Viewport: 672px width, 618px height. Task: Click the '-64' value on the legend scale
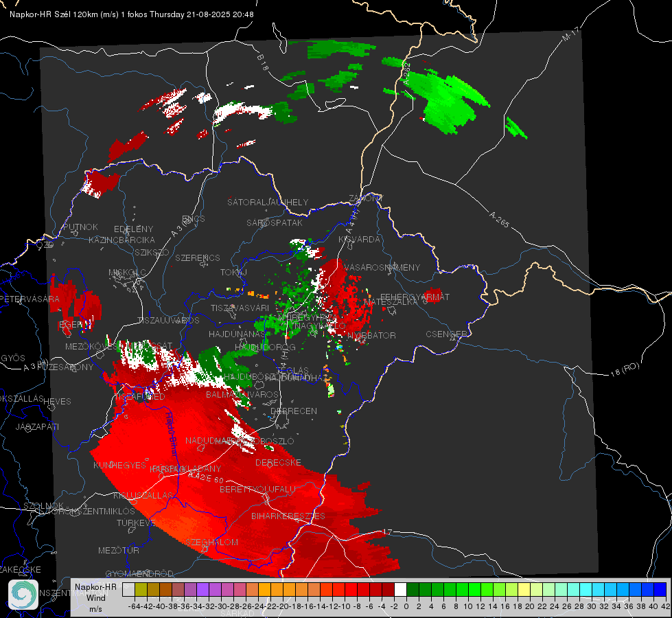[134, 606]
